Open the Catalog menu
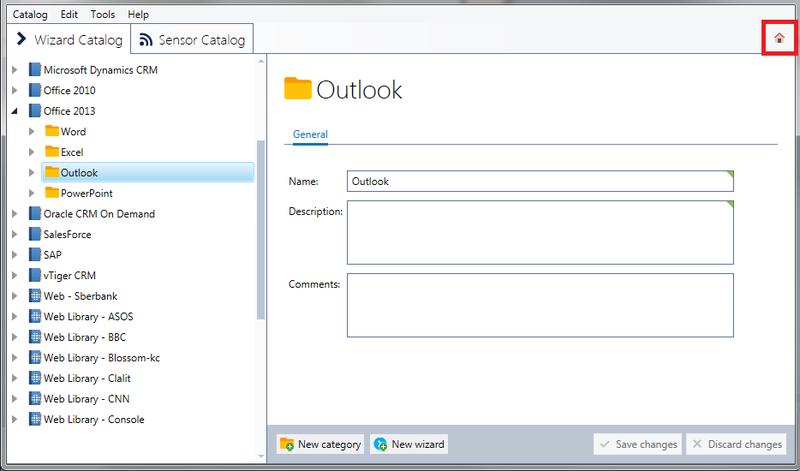The width and height of the screenshot is (800, 471). pos(30,14)
